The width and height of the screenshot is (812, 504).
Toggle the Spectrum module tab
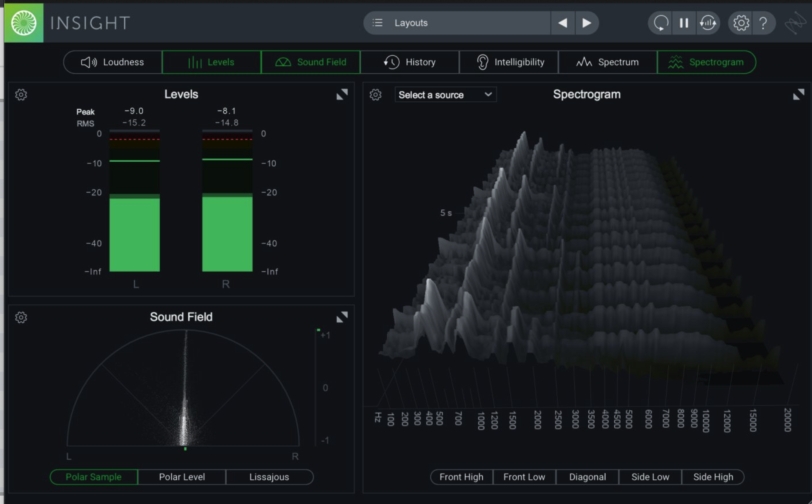(608, 62)
